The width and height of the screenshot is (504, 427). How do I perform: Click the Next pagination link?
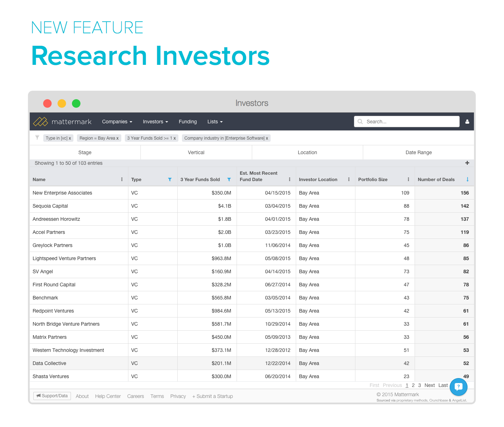point(430,385)
